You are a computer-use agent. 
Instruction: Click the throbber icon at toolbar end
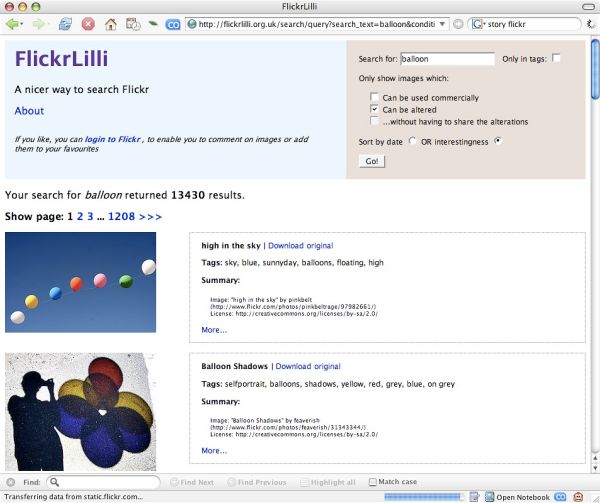590,24
